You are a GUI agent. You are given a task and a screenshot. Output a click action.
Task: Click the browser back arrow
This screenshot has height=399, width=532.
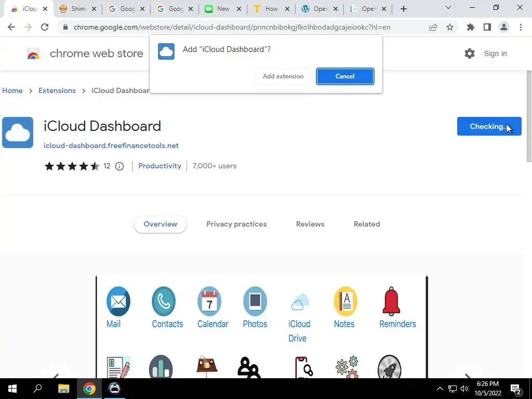pyautogui.click(x=11, y=27)
